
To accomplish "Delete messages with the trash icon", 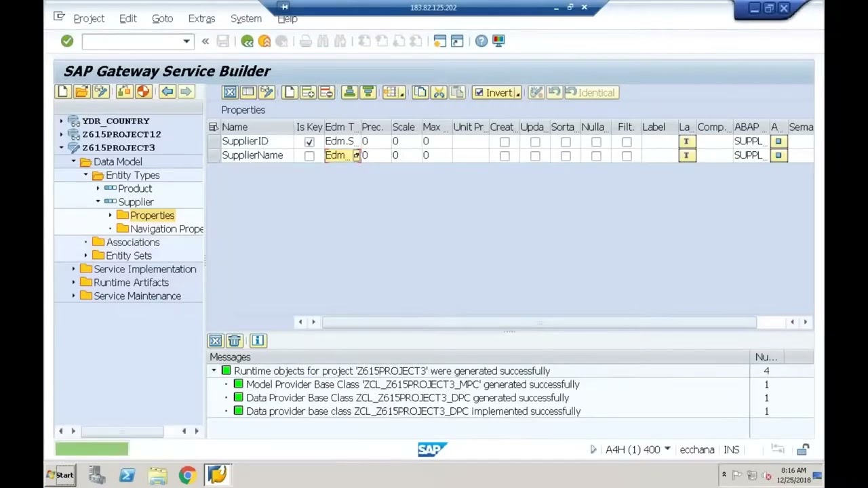I will click(x=234, y=341).
